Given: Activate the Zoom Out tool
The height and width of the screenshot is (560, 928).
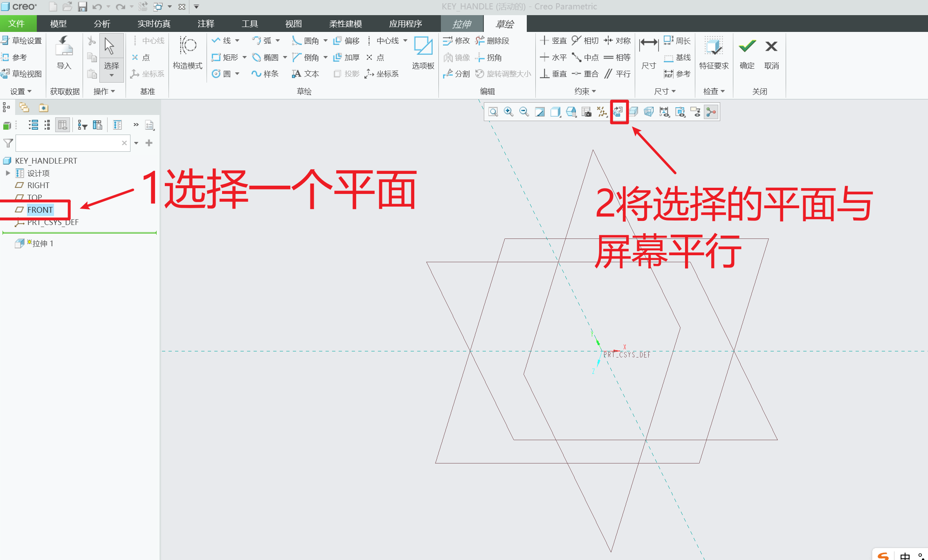Looking at the screenshot, I should [524, 112].
